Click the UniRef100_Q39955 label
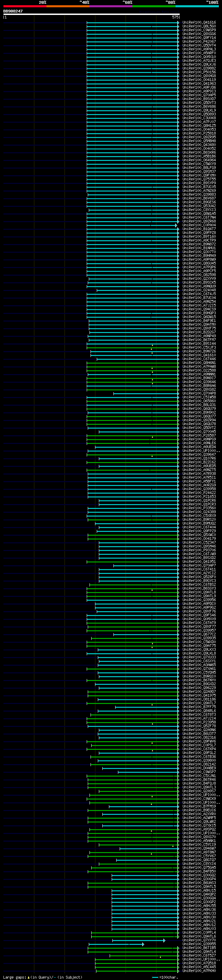This screenshot has width=222, height=980. 199,944
